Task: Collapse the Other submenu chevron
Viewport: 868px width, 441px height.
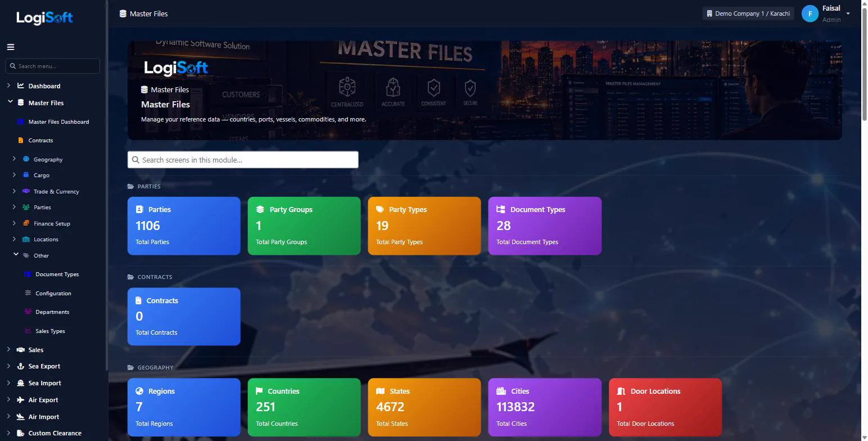Action: pos(16,255)
